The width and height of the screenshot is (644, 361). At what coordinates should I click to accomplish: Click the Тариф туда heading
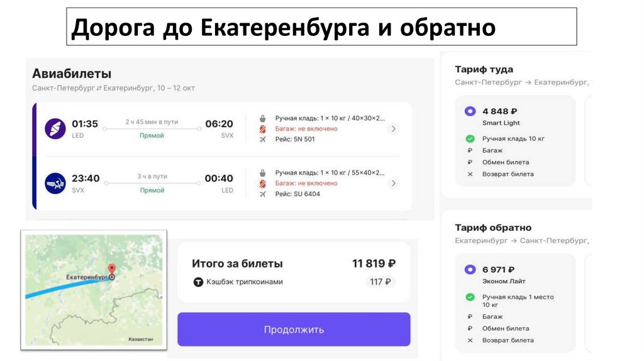pos(484,69)
